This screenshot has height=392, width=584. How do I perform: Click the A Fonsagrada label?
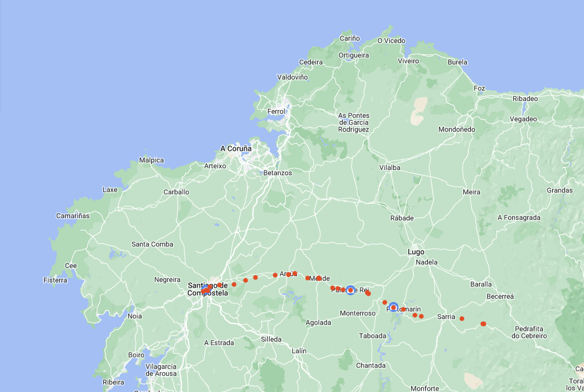tap(519, 218)
